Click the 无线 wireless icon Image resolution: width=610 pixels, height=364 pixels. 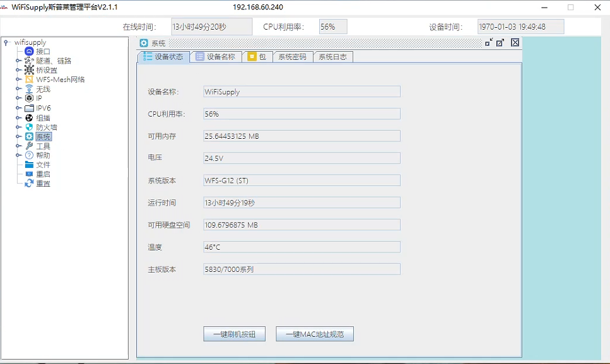[x=29, y=89]
